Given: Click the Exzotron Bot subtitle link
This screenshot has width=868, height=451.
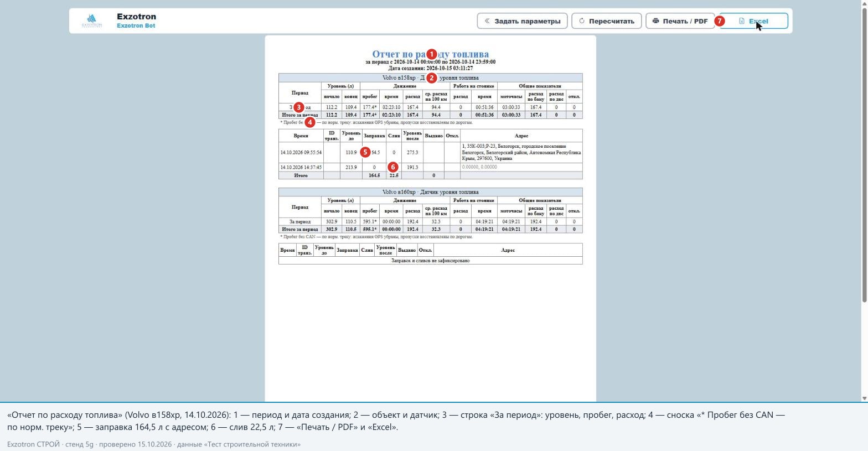Looking at the screenshot, I should [136, 25].
